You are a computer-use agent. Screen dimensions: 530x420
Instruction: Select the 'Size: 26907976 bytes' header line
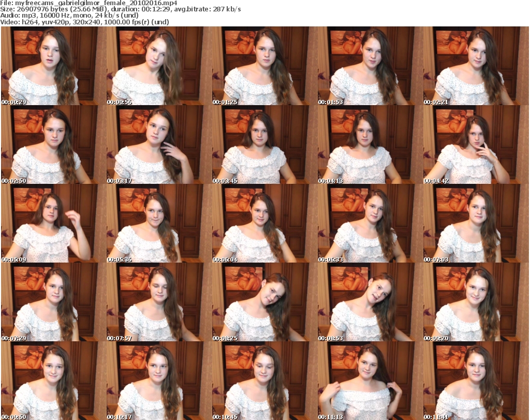click(x=120, y=9)
